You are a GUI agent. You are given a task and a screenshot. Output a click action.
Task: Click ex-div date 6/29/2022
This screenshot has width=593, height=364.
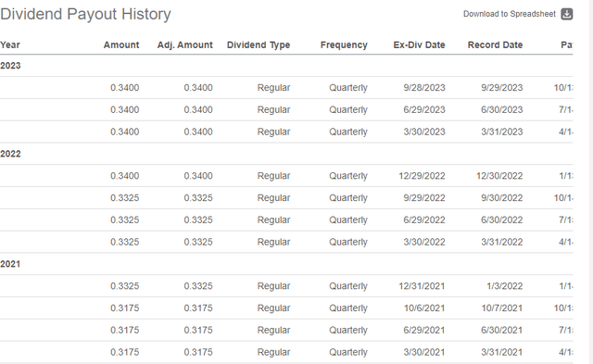(424, 220)
